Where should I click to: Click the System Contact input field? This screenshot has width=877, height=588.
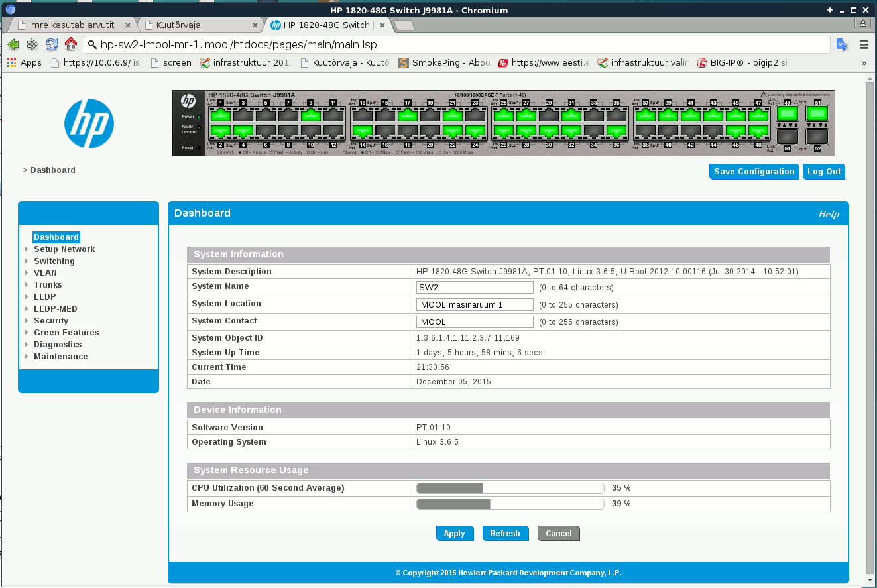[475, 322]
